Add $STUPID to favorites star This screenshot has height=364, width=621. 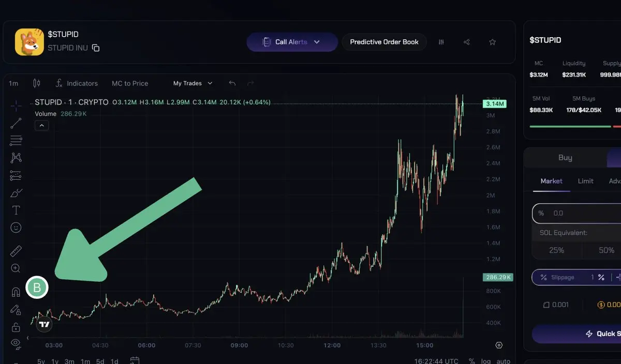coord(492,42)
